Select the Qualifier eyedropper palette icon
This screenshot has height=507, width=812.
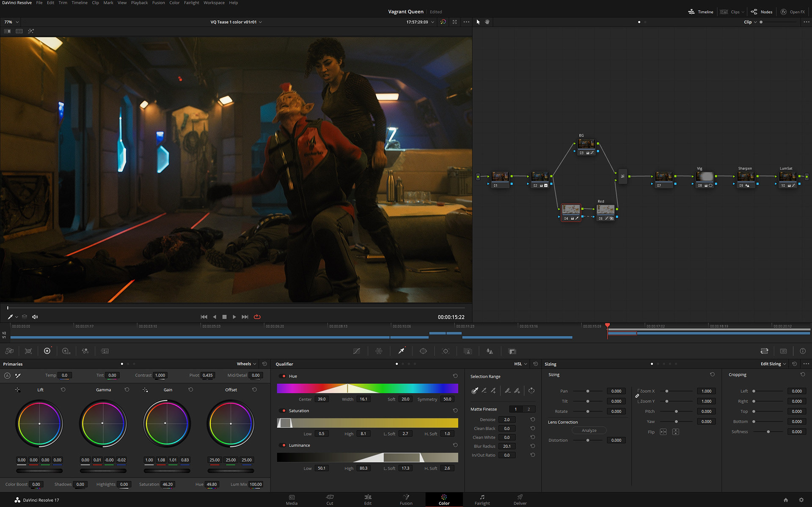[401, 351]
